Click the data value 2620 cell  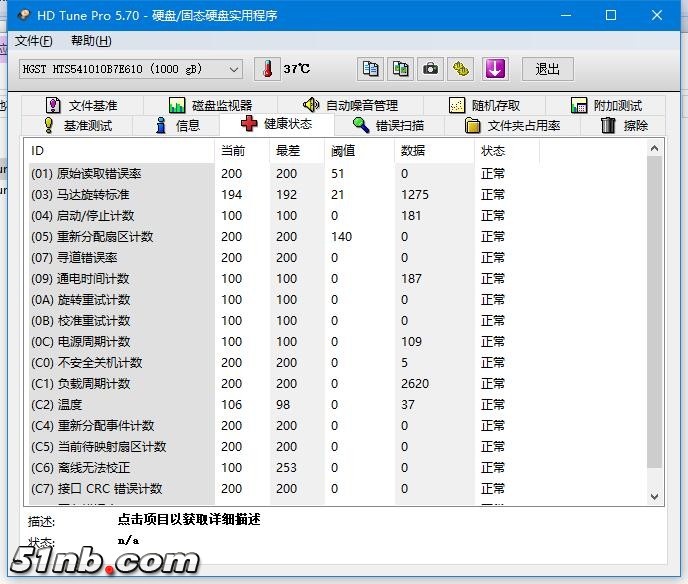[415, 384]
